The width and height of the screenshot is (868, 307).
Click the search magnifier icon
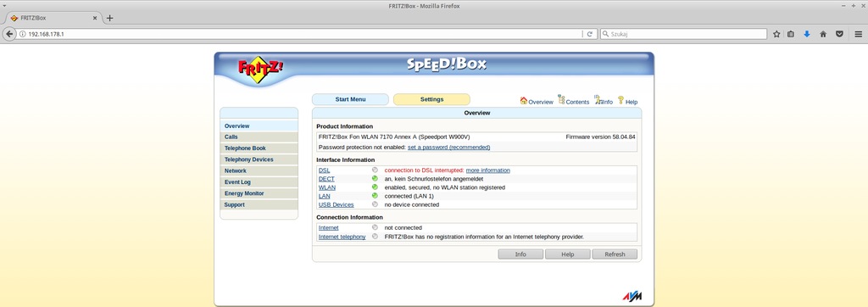[605, 34]
